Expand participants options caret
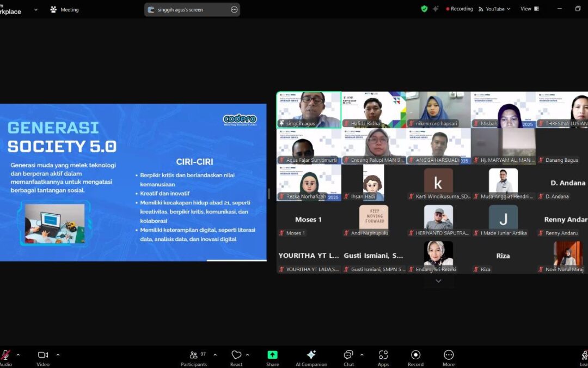 tap(215, 355)
